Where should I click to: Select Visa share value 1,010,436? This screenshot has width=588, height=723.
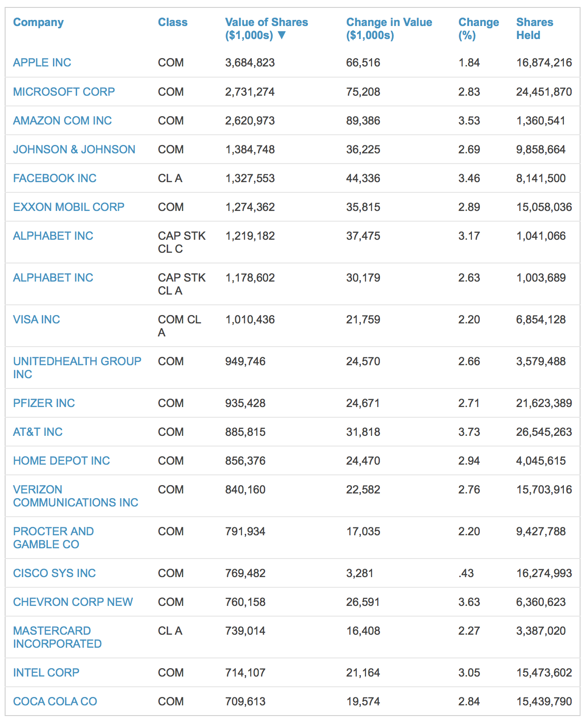250,320
